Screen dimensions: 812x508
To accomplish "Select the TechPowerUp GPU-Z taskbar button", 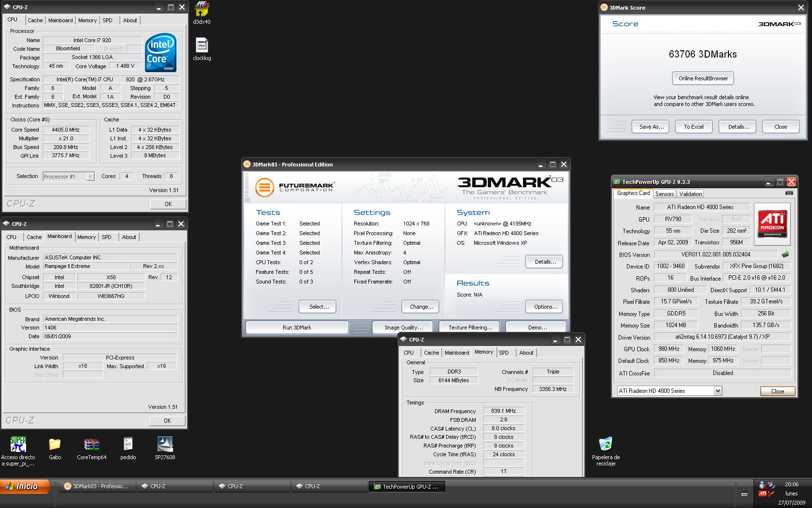I will coord(407,487).
